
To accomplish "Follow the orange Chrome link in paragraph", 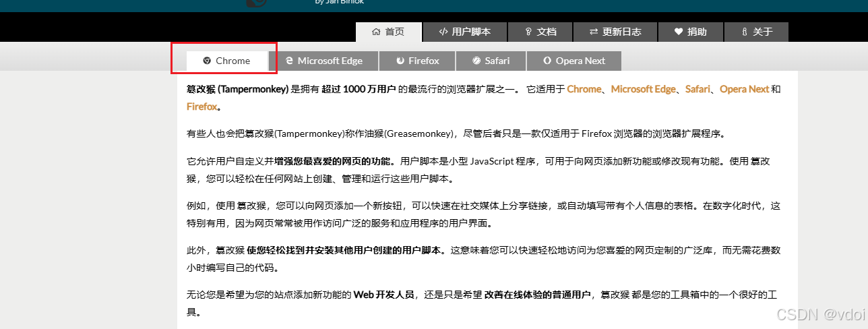I will click(x=584, y=89).
